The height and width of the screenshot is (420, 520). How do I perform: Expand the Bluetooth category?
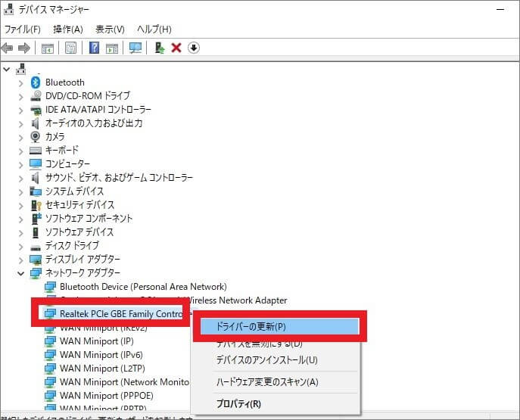[x=20, y=83]
